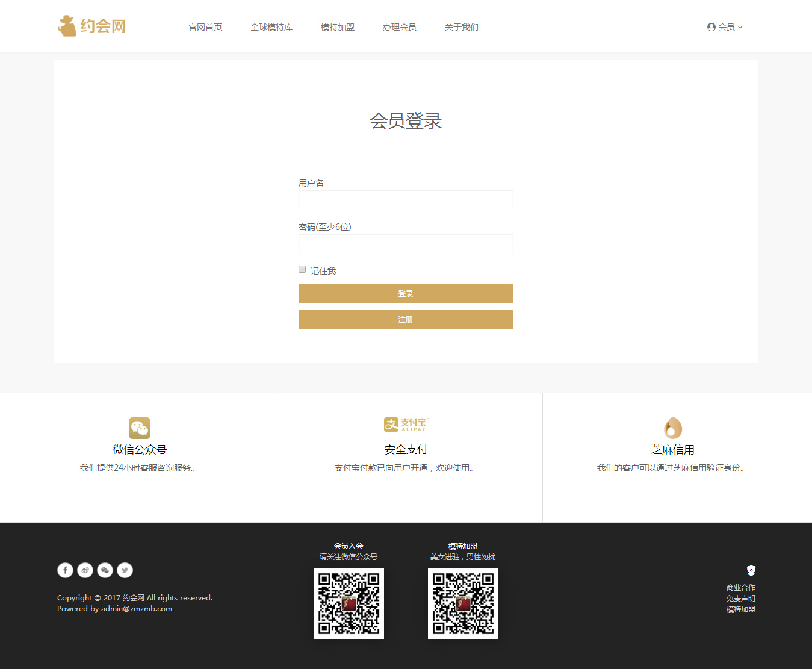
Task: Open the Weibo social icon in footer
Action: click(85, 570)
